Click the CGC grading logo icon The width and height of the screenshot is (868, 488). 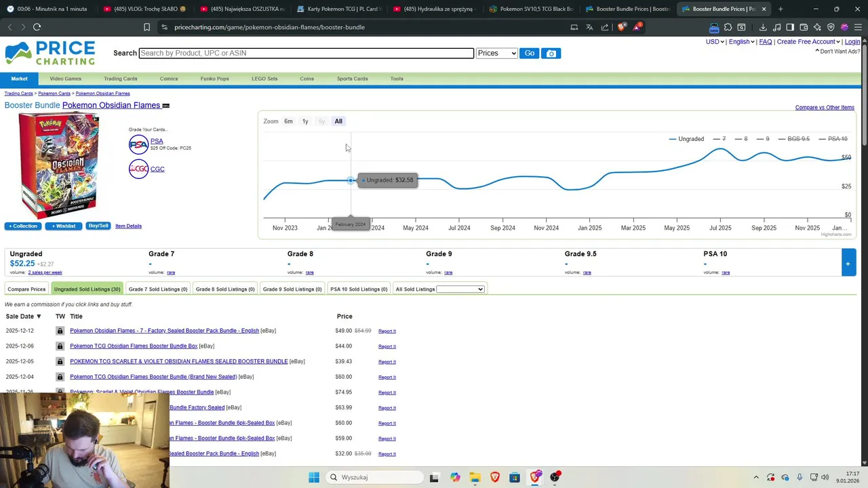[x=138, y=169]
